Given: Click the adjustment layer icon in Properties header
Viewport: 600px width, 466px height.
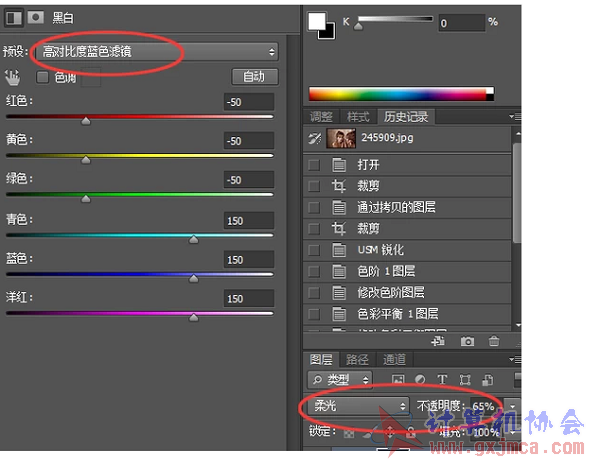Looking at the screenshot, I should coord(14,18).
